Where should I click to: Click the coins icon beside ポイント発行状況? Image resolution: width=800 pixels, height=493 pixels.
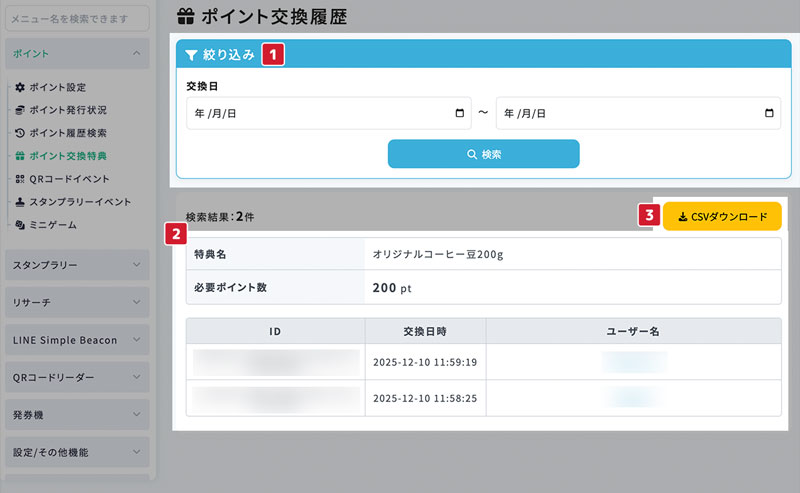pos(20,110)
